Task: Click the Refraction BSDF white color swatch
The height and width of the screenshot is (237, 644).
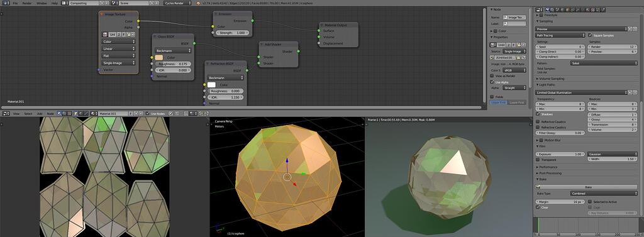Action: (x=211, y=85)
